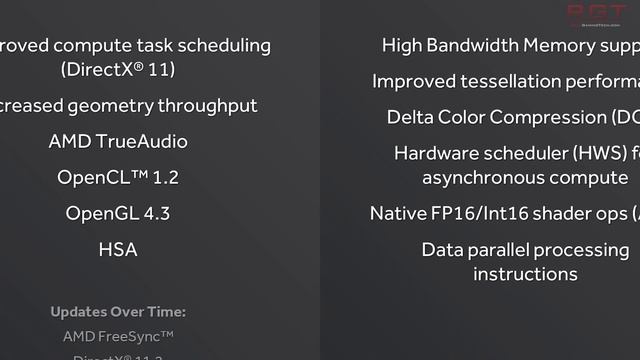Click the red RGT watermark logo
The height and width of the screenshot is (360, 640).
click(x=597, y=12)
